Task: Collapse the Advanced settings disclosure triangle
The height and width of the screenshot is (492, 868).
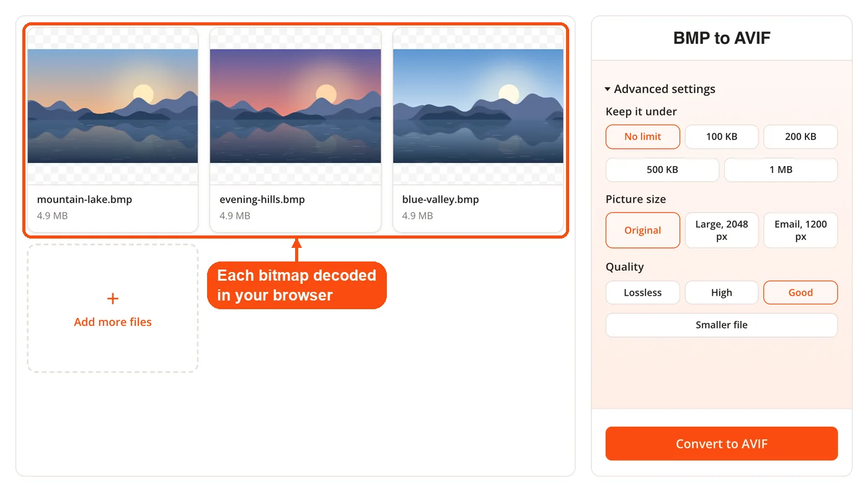Action: click(608, 89)
